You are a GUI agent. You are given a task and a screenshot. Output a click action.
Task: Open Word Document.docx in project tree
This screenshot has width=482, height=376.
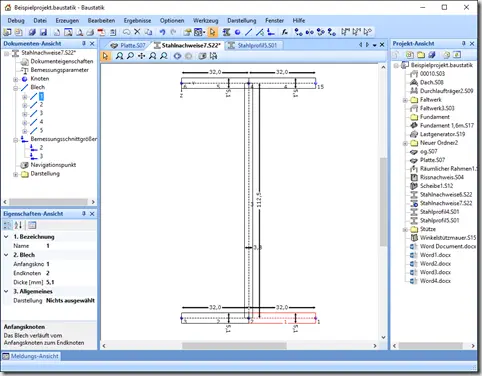point(448,246)
